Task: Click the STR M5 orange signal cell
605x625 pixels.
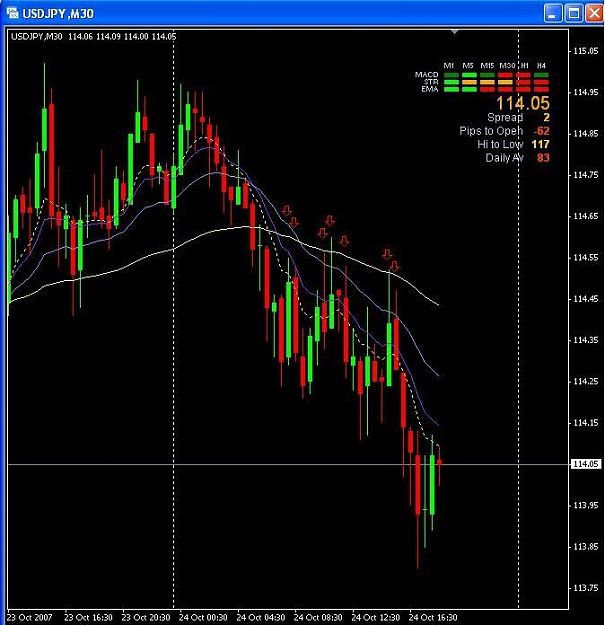Action: coord(469,82)
